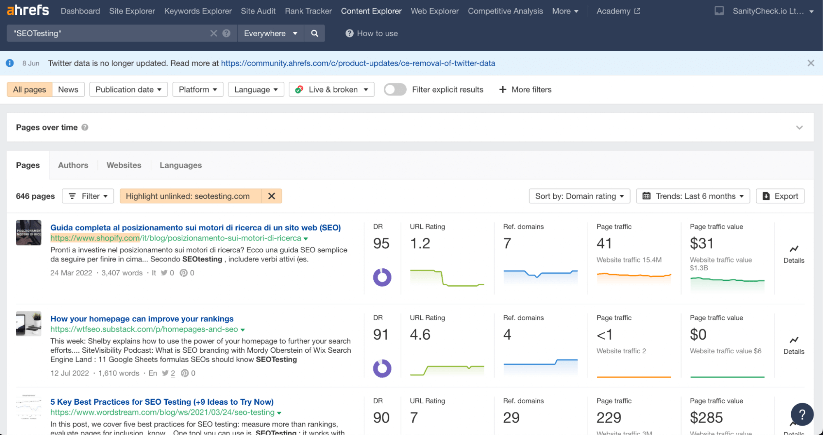Select the News filter option
This screenshot has width=823, height=435.
click(68, 89)
